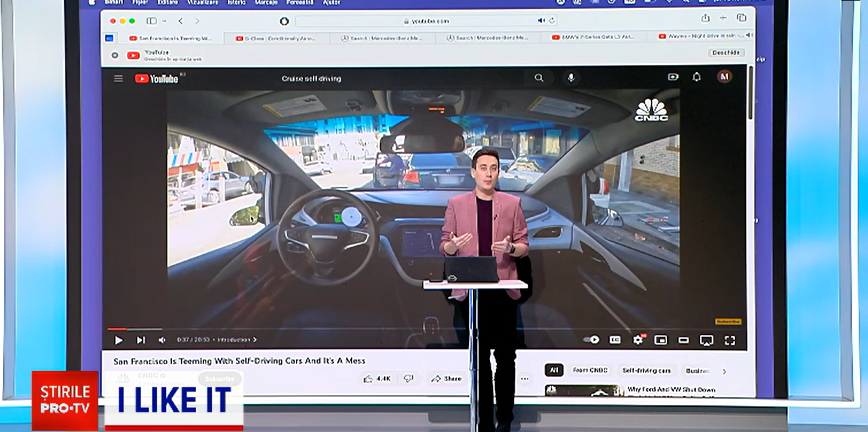This screenshot has width=868, height=432.
Task: Click the YouTube search magnifier icon
Action: tap(539, 78)
